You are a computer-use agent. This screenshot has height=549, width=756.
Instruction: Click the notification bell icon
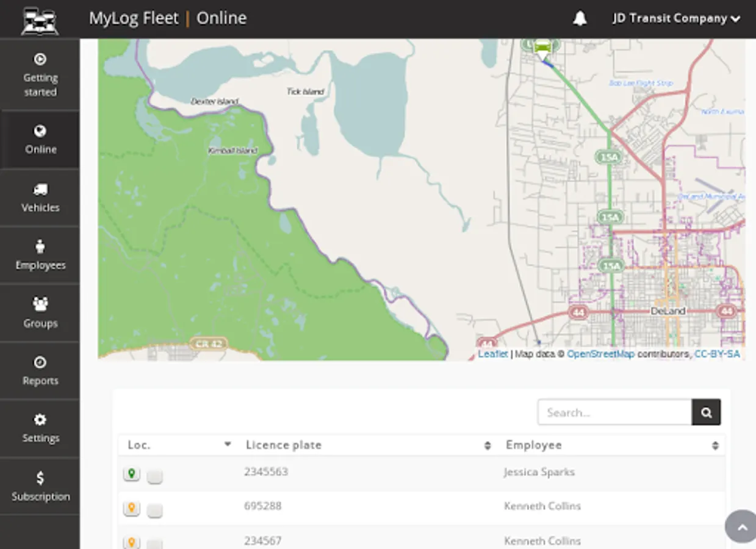[x=580, y=19]
